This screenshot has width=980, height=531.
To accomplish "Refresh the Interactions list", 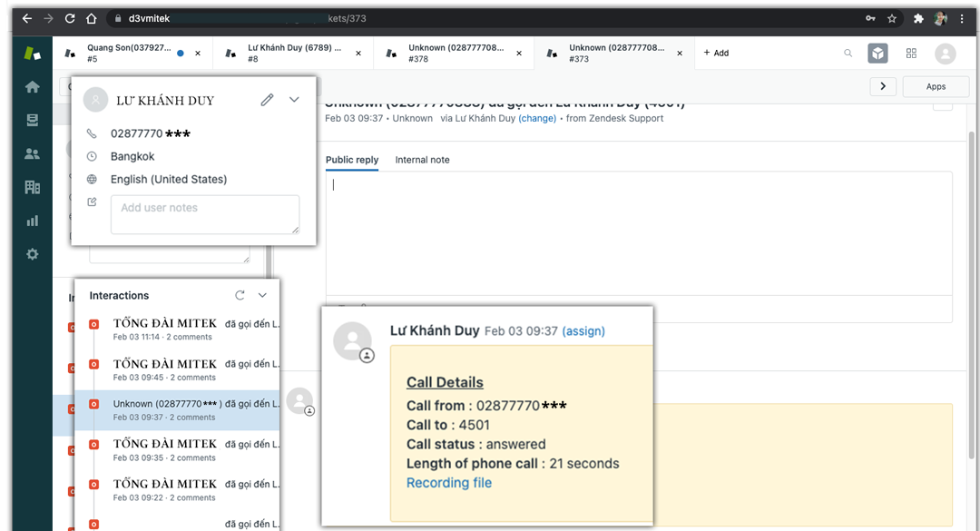I will (x=240, y=295).
